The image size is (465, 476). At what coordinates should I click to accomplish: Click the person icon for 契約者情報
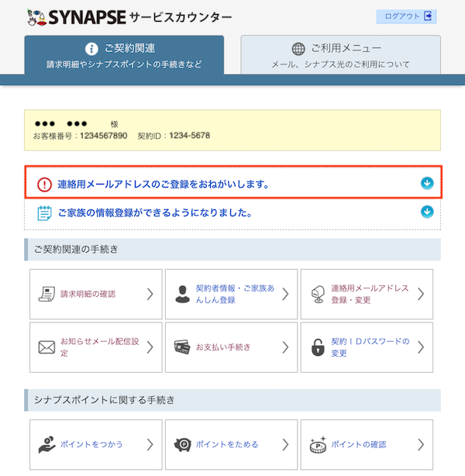(182, 294)
